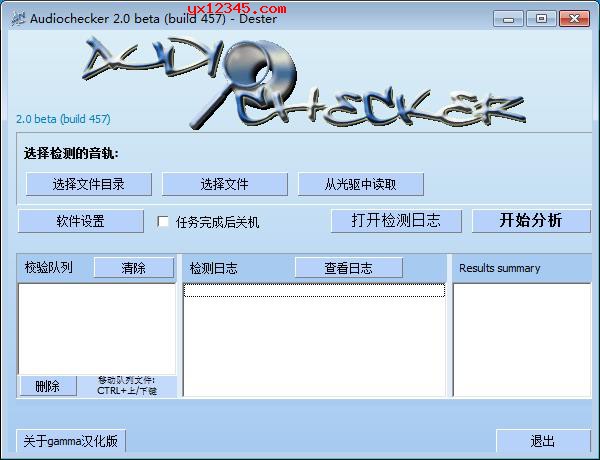View the log using 查看日志
The height and width of the screenshot is (460, 600).
(x=349, y=268)
